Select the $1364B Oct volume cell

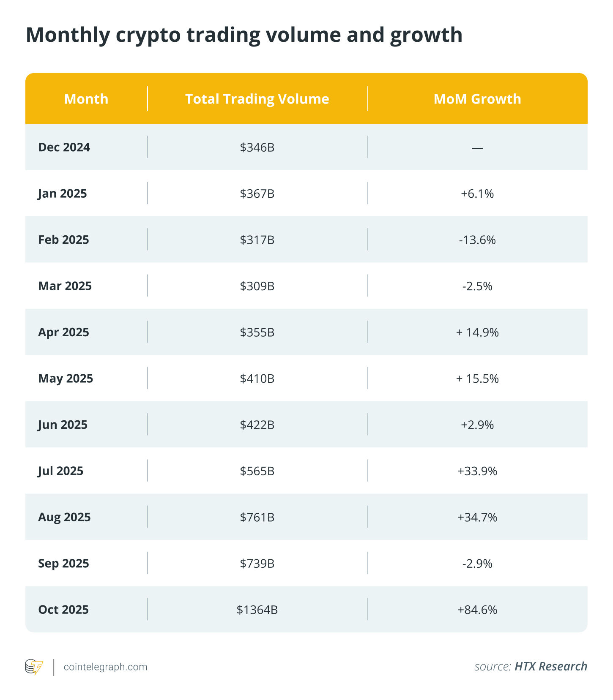tap(257, 610)
